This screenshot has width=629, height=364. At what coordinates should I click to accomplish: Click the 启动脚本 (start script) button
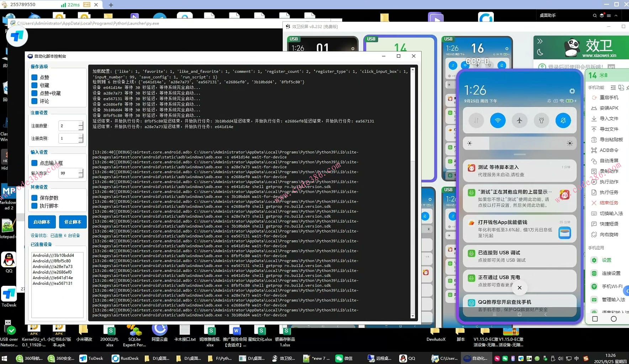[42, 222]
